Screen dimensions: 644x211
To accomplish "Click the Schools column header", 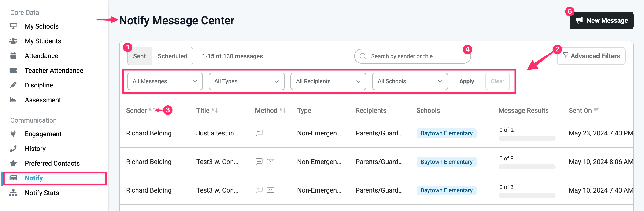I will pos(428,110).
